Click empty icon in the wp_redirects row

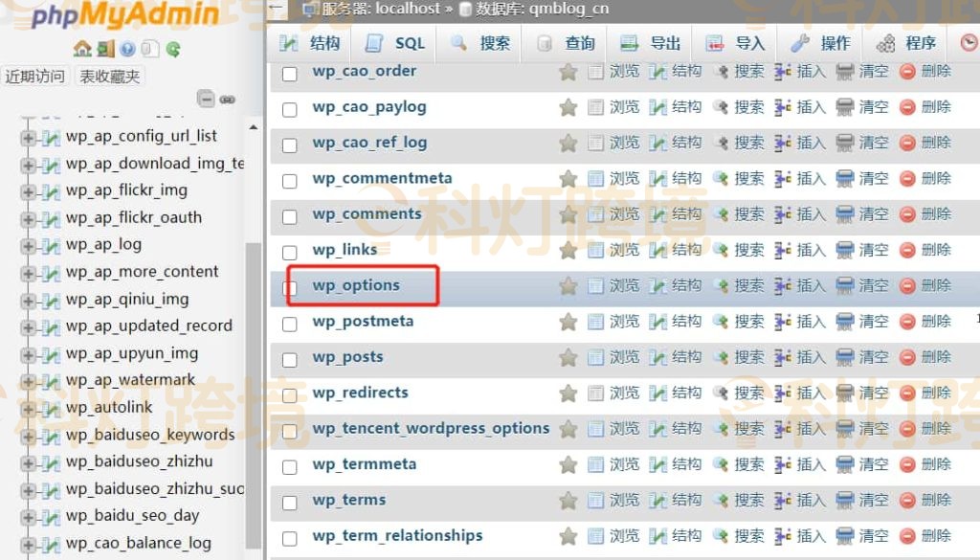(x=844, y=393)
